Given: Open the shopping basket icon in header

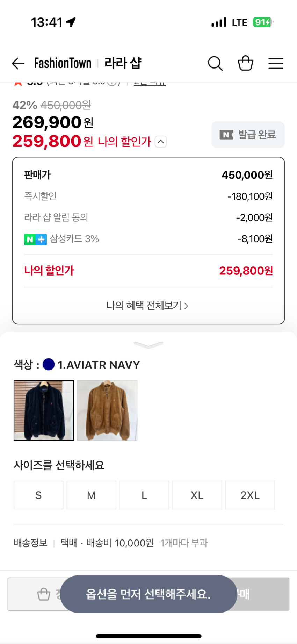Looking at the screenshot, I should click(x=245, y=64).
